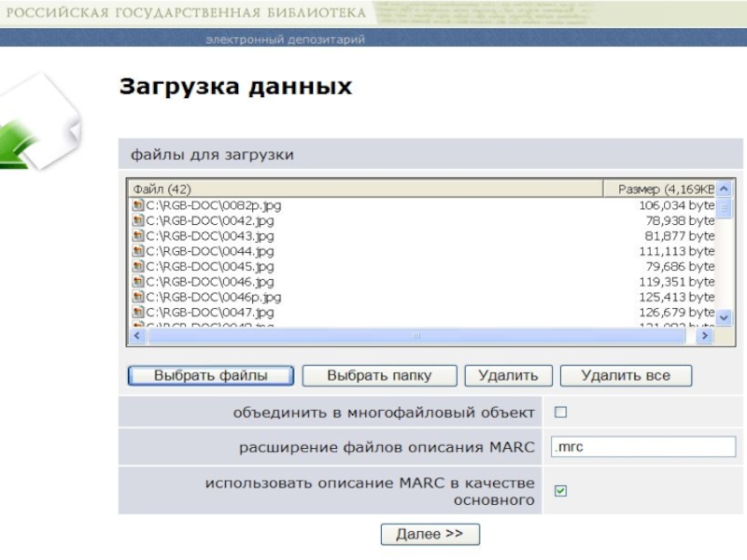
Task: Click the file icon beside 0044.jpg
Action: (x=138, y=251)
